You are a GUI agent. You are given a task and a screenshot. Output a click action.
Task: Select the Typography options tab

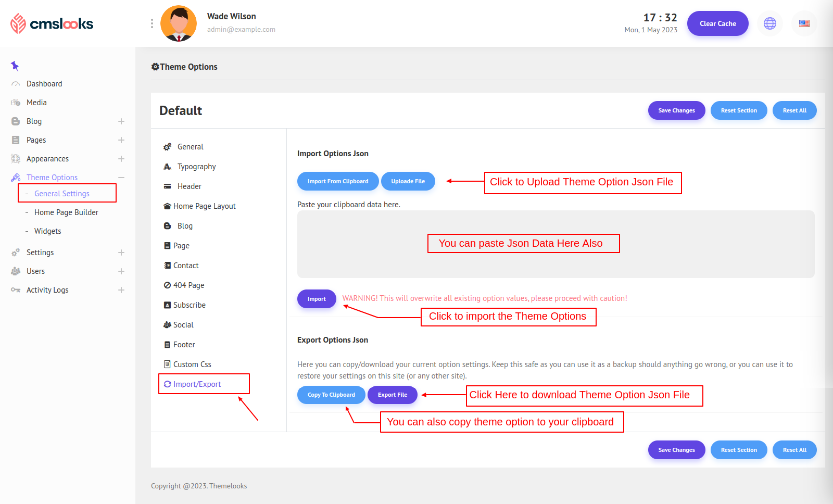(196, 167)
